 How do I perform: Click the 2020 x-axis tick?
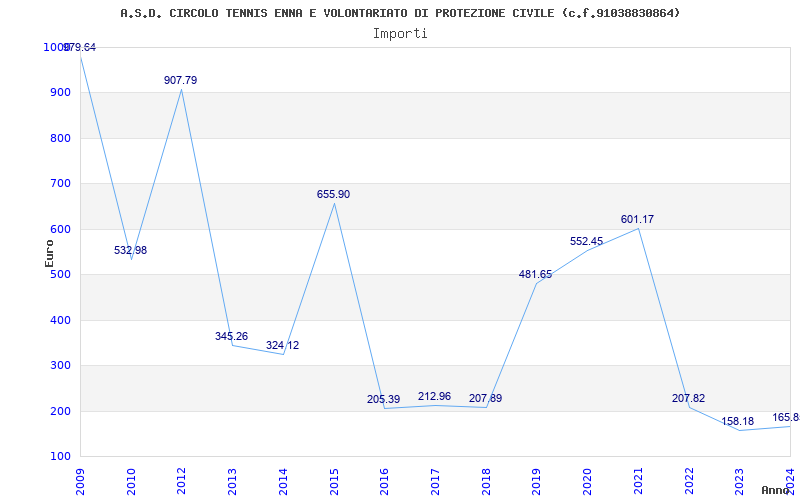tap(587, 481)
